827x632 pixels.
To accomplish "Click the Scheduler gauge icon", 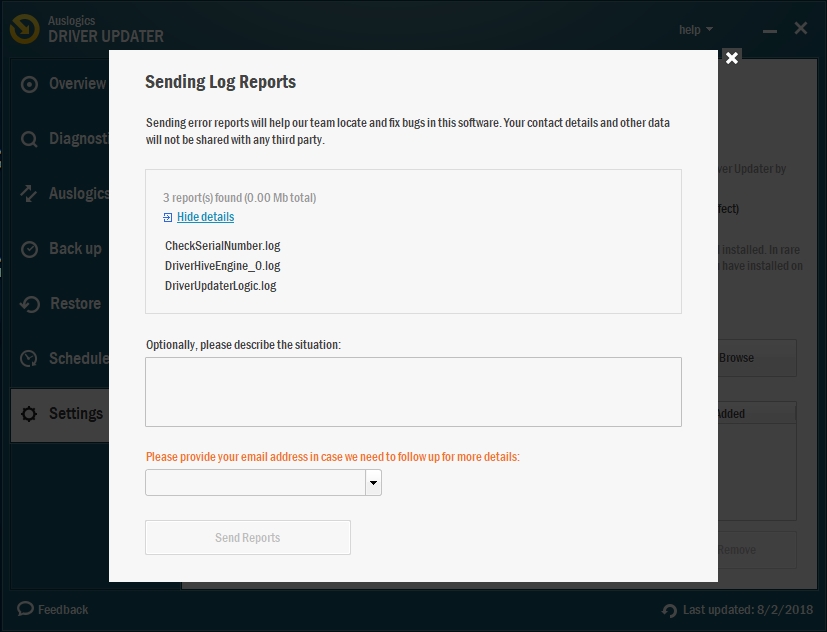I will coord(30,359).
